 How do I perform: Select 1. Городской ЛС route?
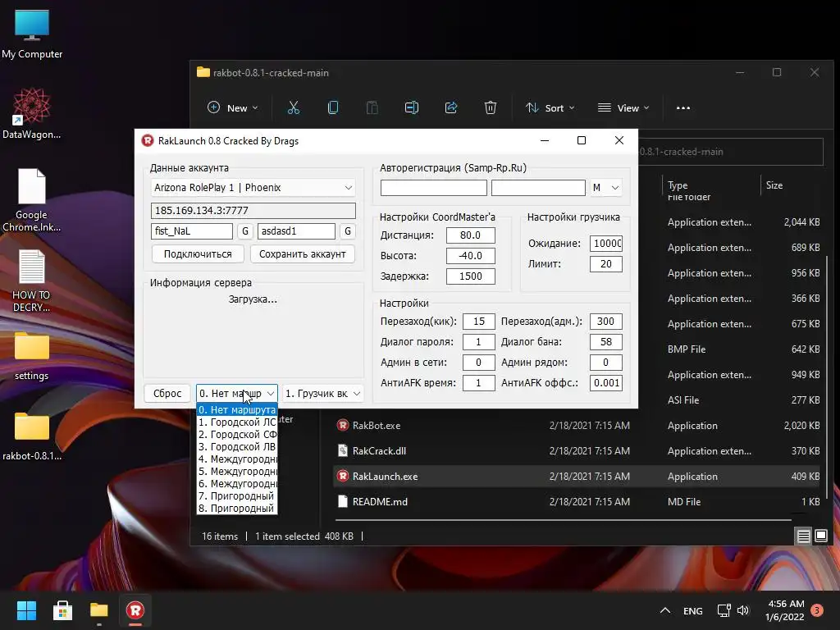(237, 422)
